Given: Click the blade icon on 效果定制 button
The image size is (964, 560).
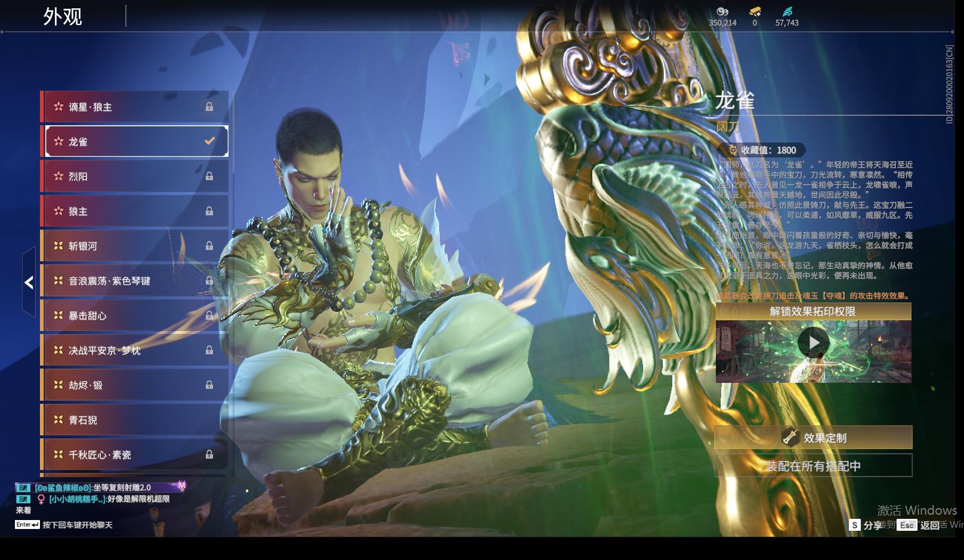Looking at the screenshot, I should 790,437.
